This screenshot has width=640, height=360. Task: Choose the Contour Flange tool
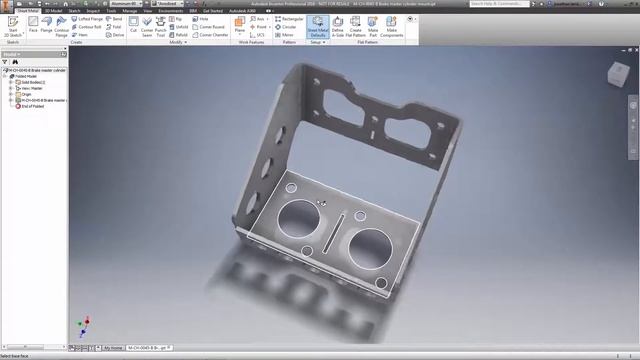click(x=61, y=27)
